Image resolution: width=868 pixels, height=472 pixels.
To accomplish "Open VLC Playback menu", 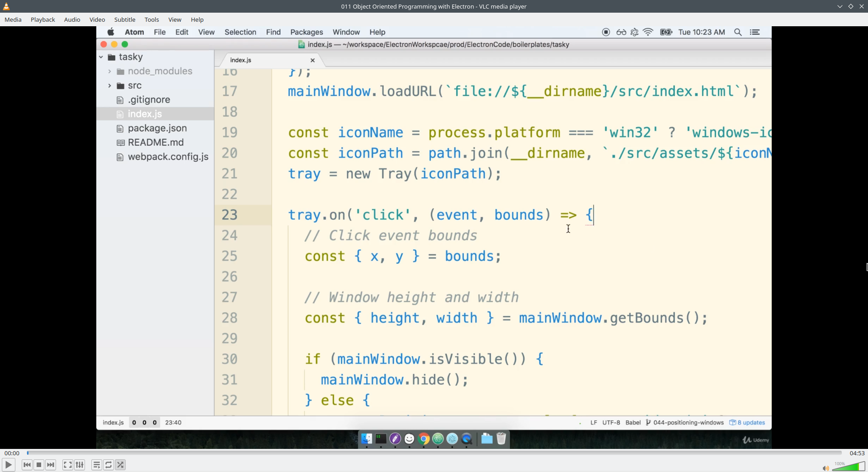I will click(x=43, y=19).
